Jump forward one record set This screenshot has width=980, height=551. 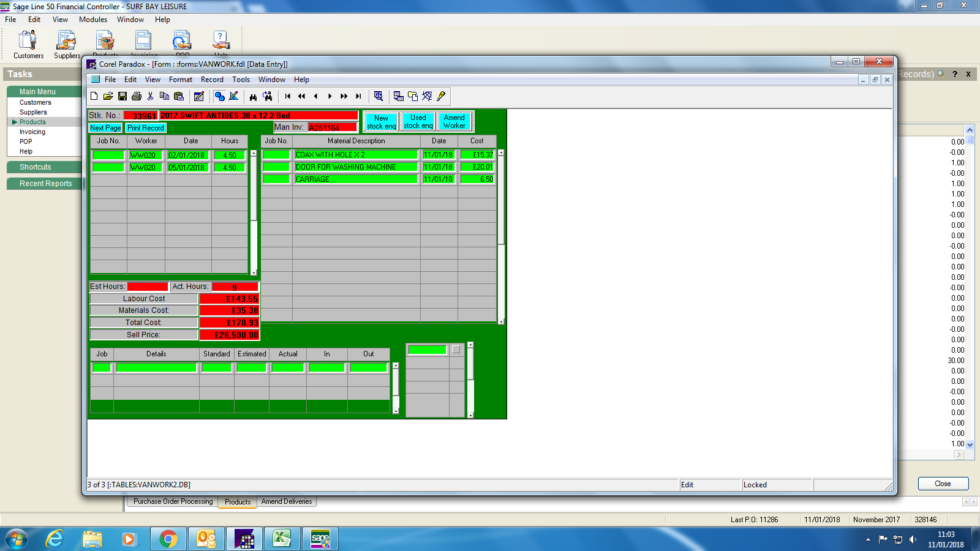(x=344, y=96)
